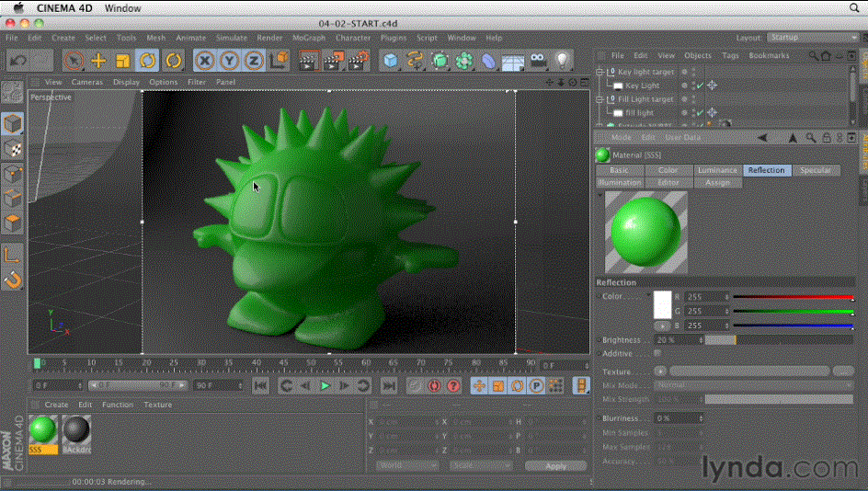The height and width of the screenshot is (491, 868).
Task: Play the animation forward
Action: pyautogui.click(x=325, y=386)
